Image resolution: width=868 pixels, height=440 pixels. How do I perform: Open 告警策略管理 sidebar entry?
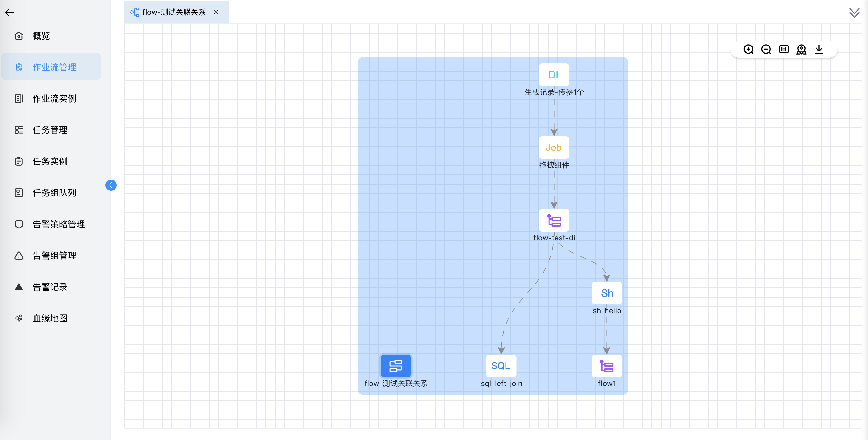tap(59, 224)
